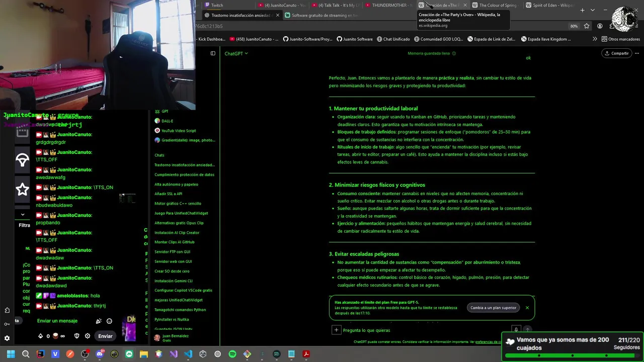Open chat Cumplimiento protección de datos

[184, 174]
